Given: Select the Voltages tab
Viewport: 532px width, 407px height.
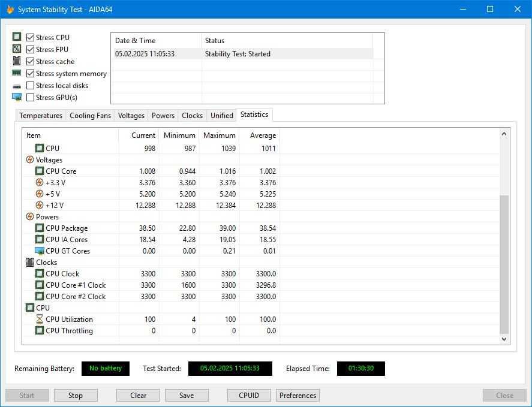Looking at the screenshot, I should 131,116.
